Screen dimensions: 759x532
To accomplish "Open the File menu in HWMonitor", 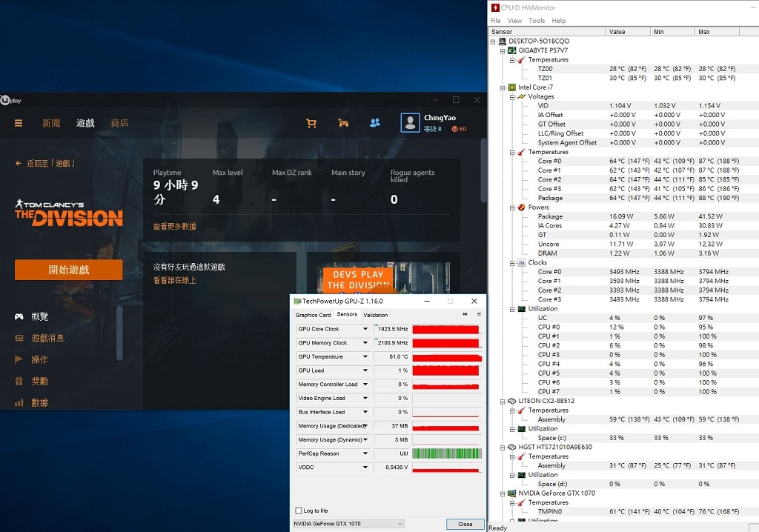I will [496, 20].
